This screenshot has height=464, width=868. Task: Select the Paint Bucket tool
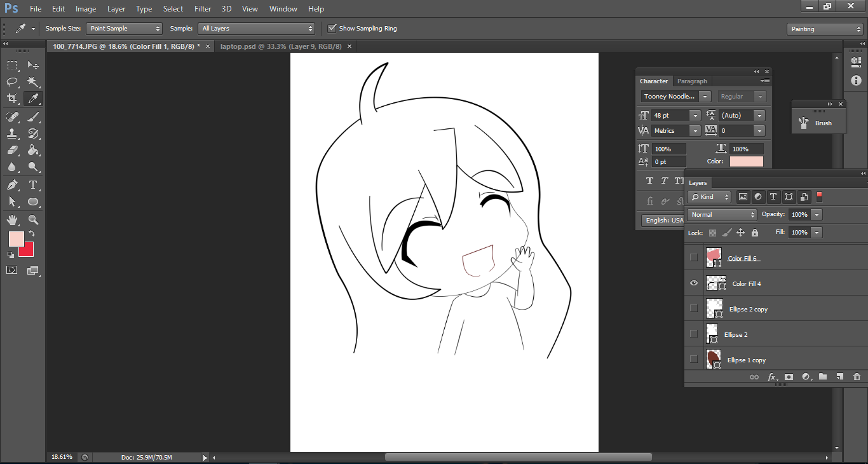tap(33, 151)
